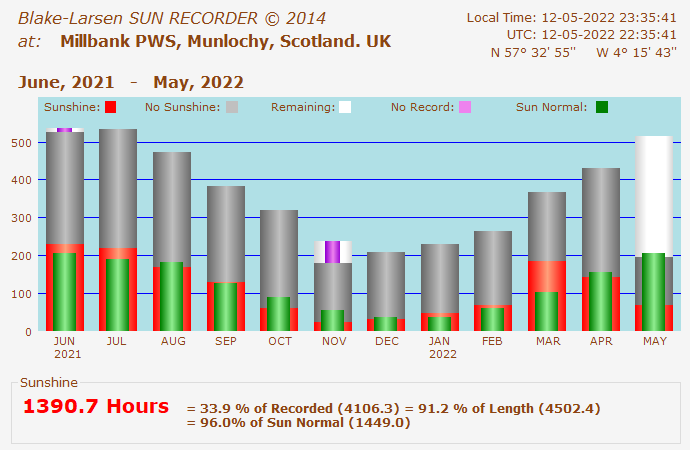690x450 pixels.
Task: Click the gray portion of the January bar
Action: (440, 278)
